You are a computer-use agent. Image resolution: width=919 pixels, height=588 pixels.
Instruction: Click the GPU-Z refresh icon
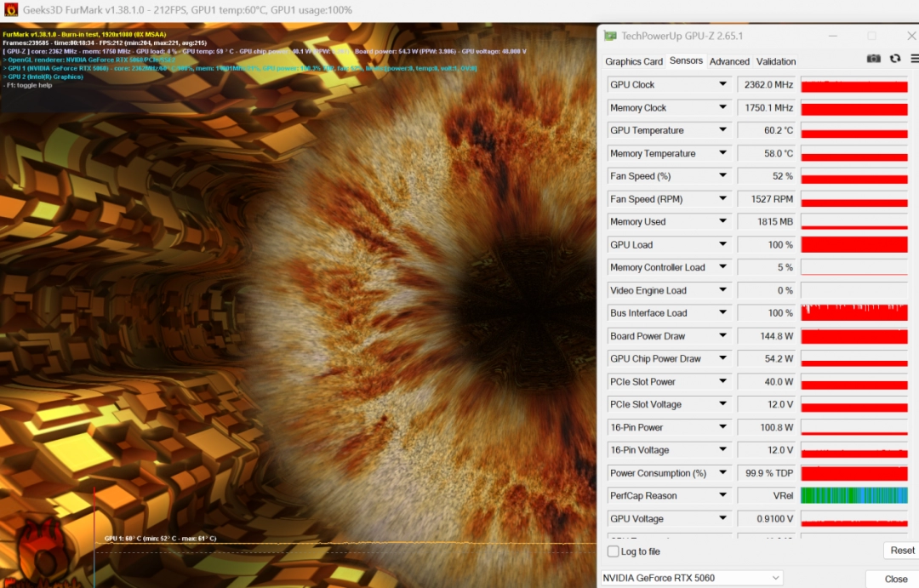tap(895, 59)
